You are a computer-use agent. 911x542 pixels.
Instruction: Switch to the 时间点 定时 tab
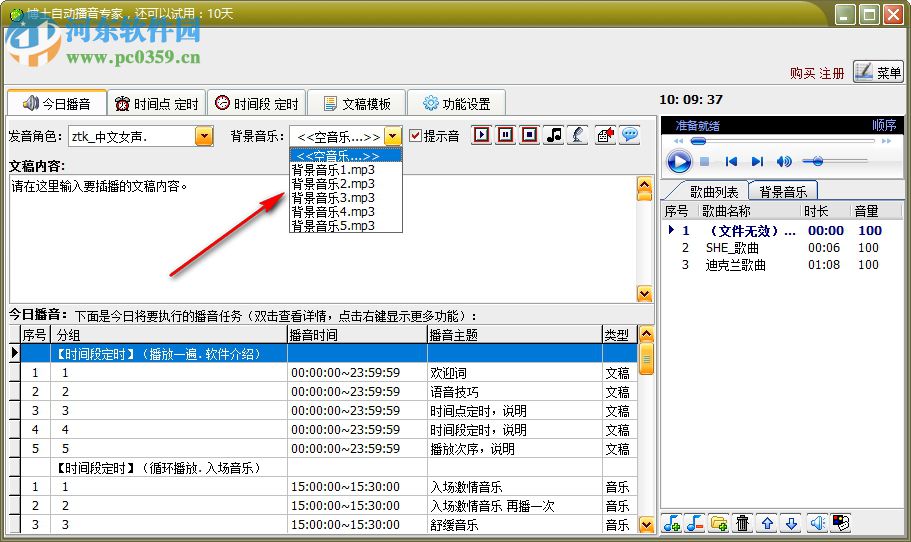click(x=156, y=104)
